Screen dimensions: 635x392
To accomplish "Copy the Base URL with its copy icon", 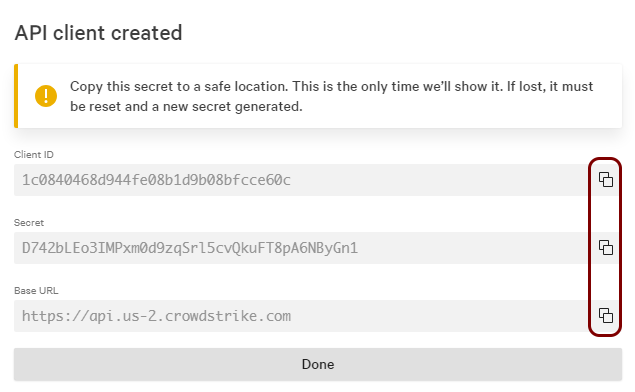I will [x=605, y=315].
